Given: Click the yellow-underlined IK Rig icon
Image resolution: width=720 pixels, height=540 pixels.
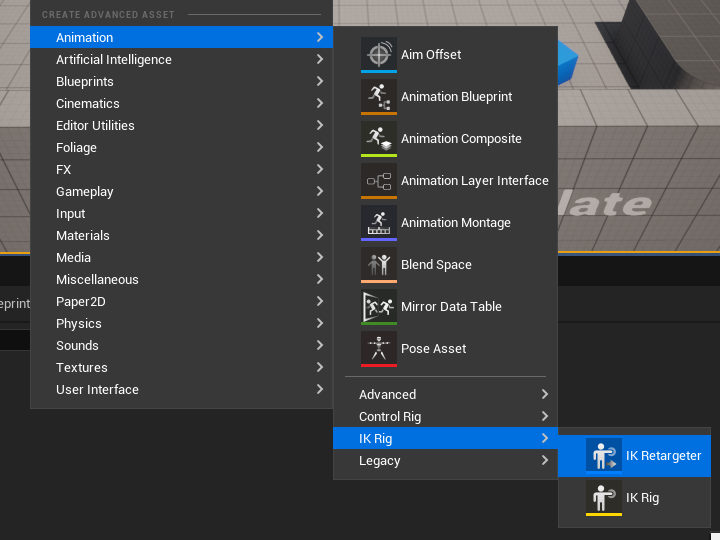Looking at the screenshot, I should pyautogui.click(x=604, y=498).
